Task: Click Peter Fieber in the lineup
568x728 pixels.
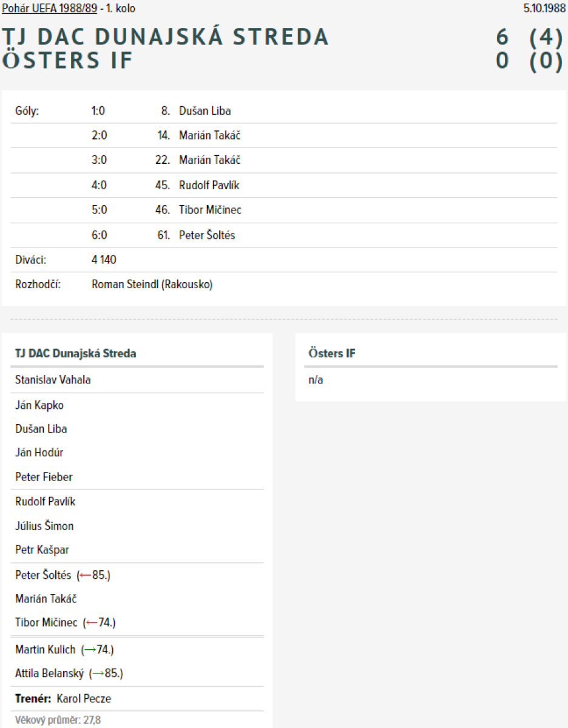Action: [x=44, y=477]
